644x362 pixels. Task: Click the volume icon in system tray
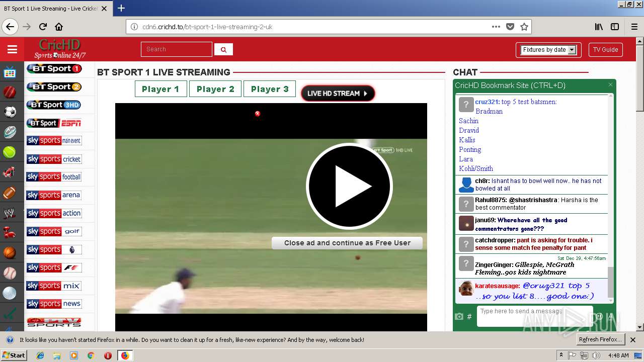(596, 355)
